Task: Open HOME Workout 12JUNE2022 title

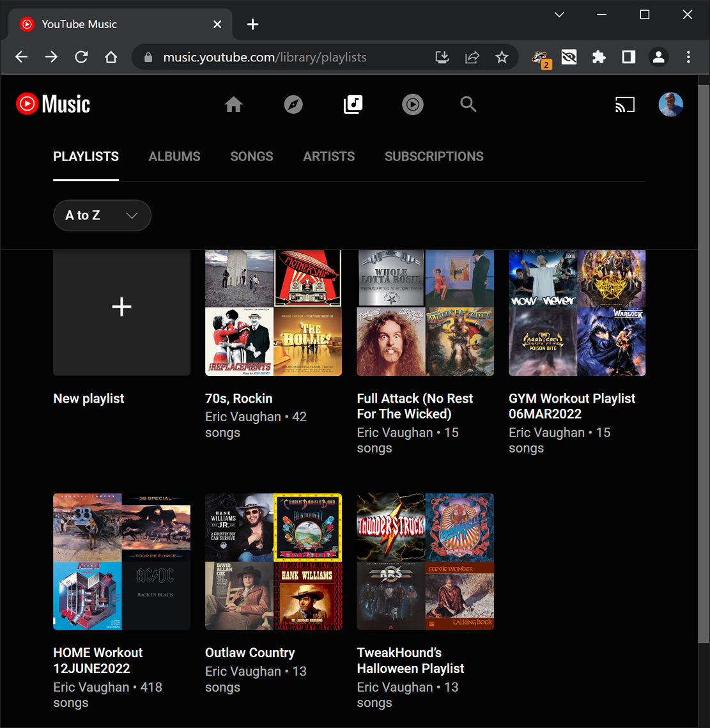Action: [98, 660]
